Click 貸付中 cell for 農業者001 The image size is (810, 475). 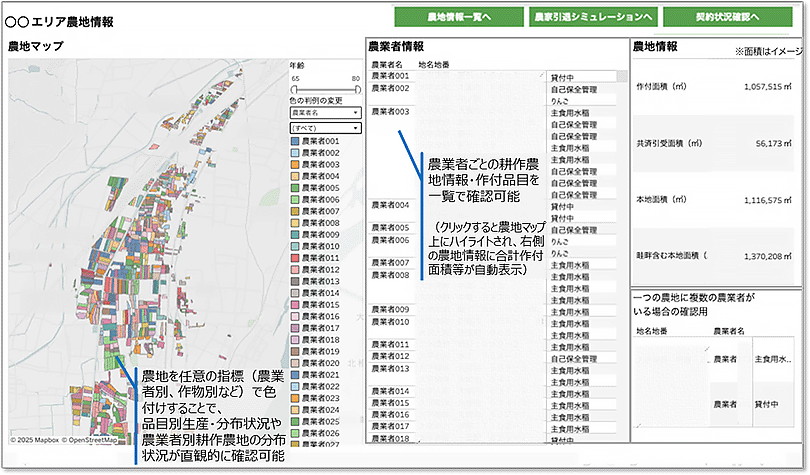pyautogui.click(x=561, y=76)
